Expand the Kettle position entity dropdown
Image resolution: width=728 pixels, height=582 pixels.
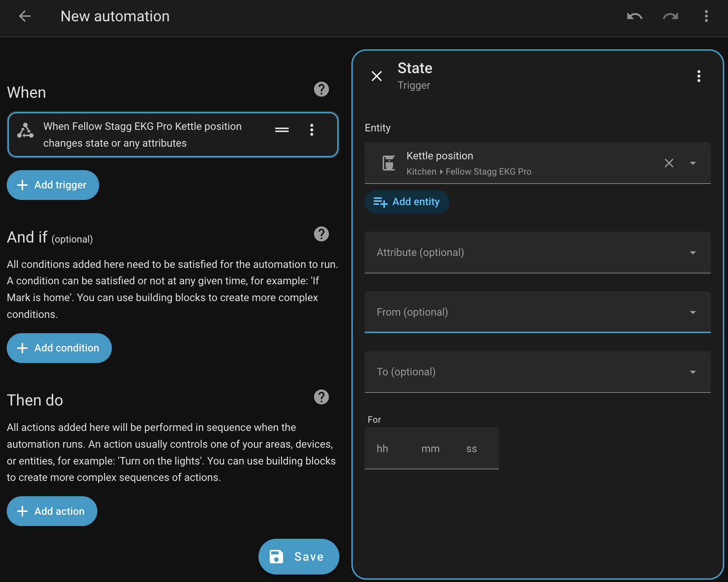693,163
